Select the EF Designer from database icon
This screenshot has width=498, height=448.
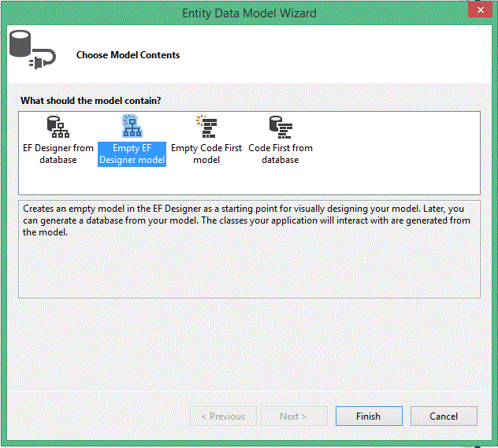pyautogui.click(x=58, y=127)
